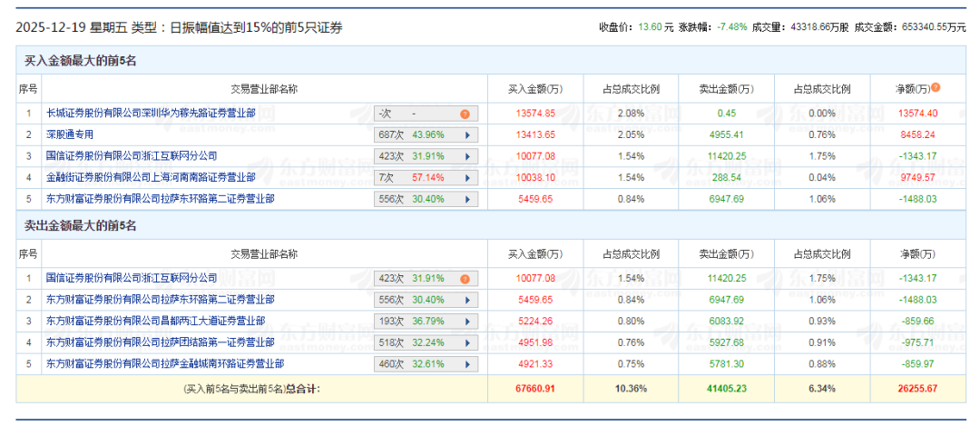
Task: Click orange info icon in sell-table 国信证券 row
Action: (465, 278)
